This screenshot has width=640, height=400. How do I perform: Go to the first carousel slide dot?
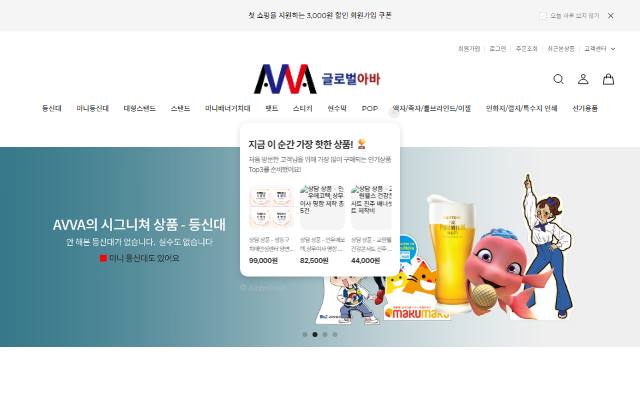(305, 334)
